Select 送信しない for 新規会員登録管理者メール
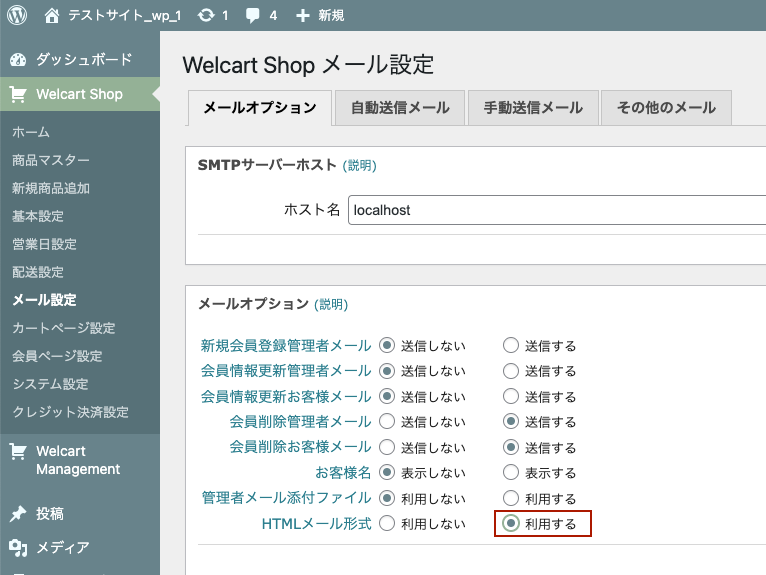Image resolution: width=766 pixels, height=575 pixels. click(387, 345)
